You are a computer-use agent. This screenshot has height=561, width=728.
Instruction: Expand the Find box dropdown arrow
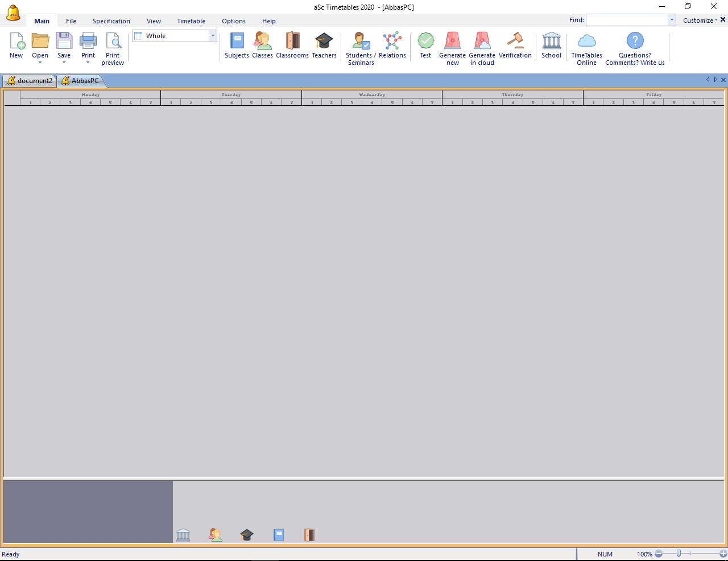tap(672, 20)
